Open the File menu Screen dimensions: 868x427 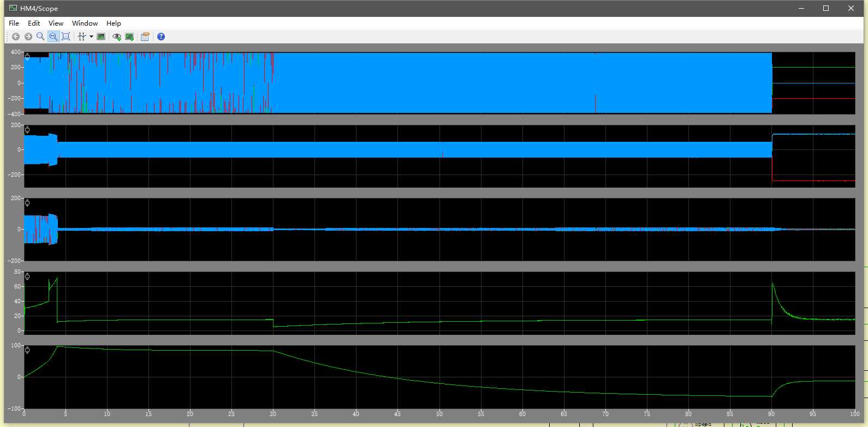pos(14,23)
